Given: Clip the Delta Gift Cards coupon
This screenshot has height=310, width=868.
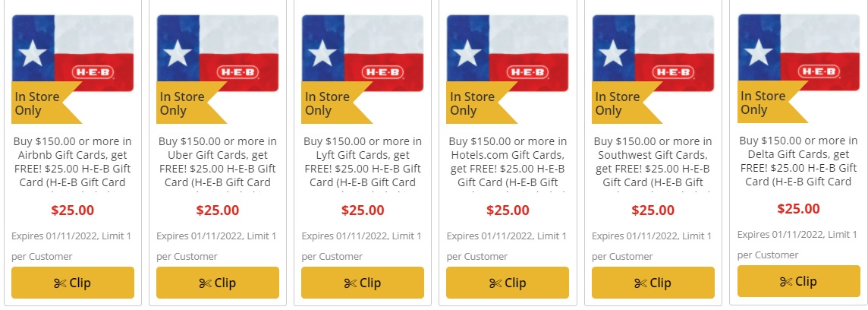Looking at the screenshot, I should [799, 281].
